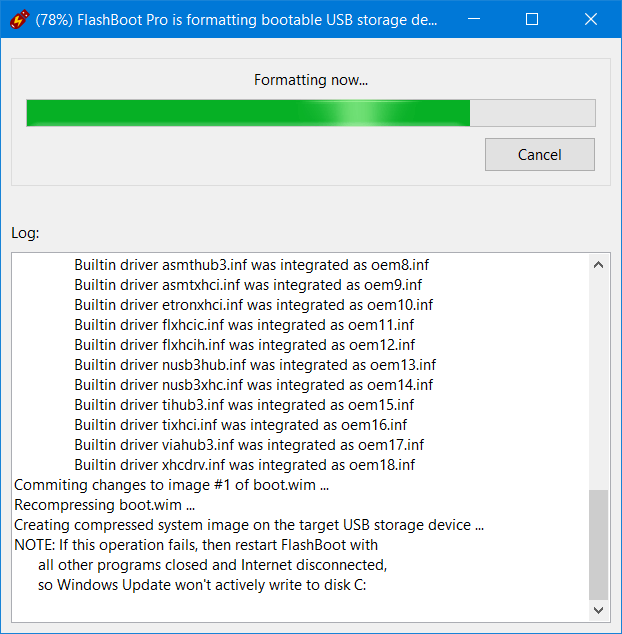Minimize the FlashBoot Pro window
This screenshot has height=634, width=622.
[474, 19]
